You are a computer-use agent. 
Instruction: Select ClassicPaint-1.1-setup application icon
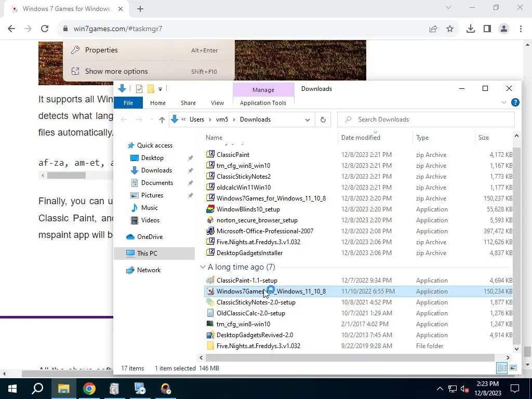click(x=210, y=280)
